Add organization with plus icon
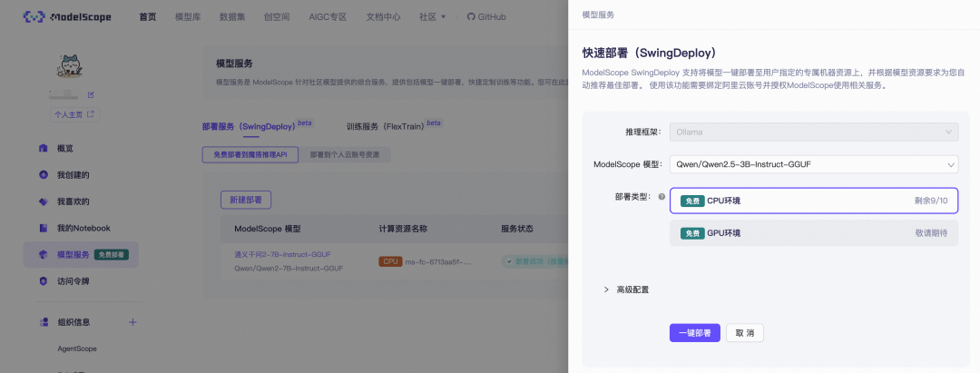 click(132, 322)
